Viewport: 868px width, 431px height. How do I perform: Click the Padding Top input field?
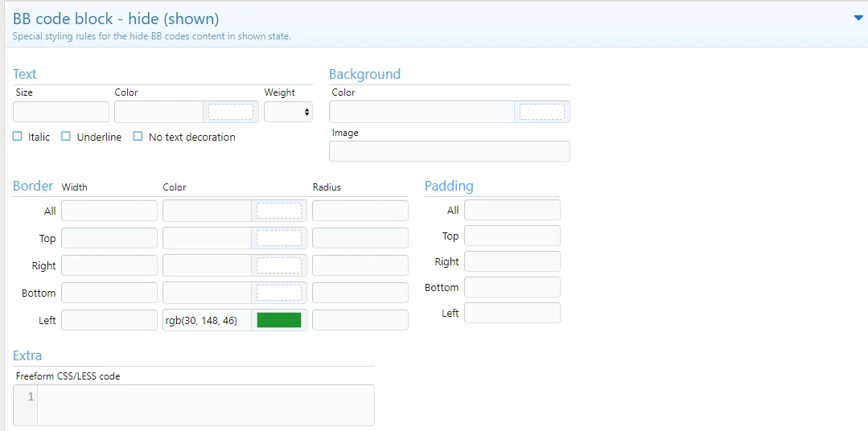pos(512,236)
